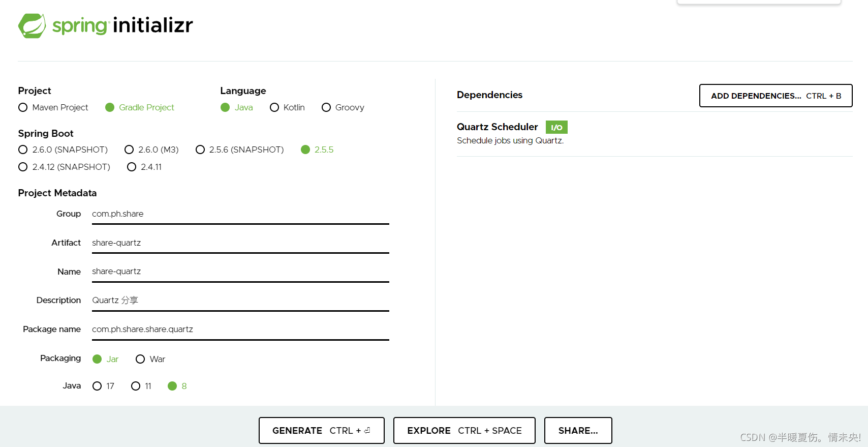Click the spring initializr title text
Viewport: 868px width, 447px height.
pos(122,25)
